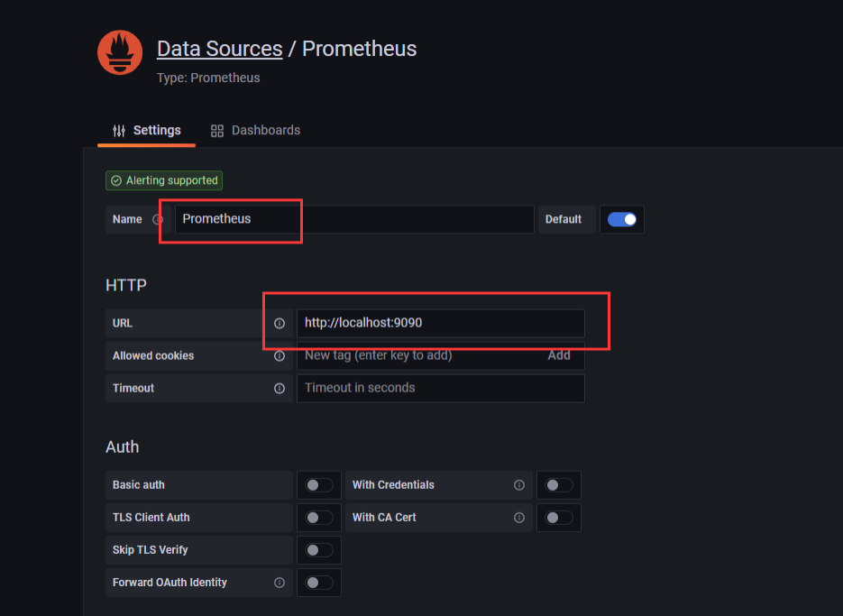Click info icon for Allowed cookies

[279, 355]
